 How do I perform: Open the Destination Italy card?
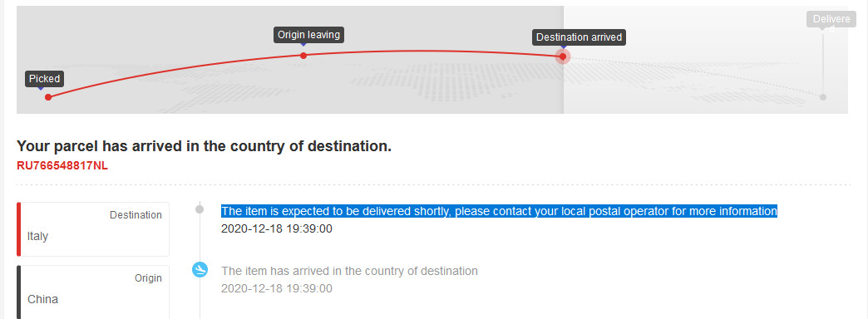pyautogui.click(x=93, y=229)
